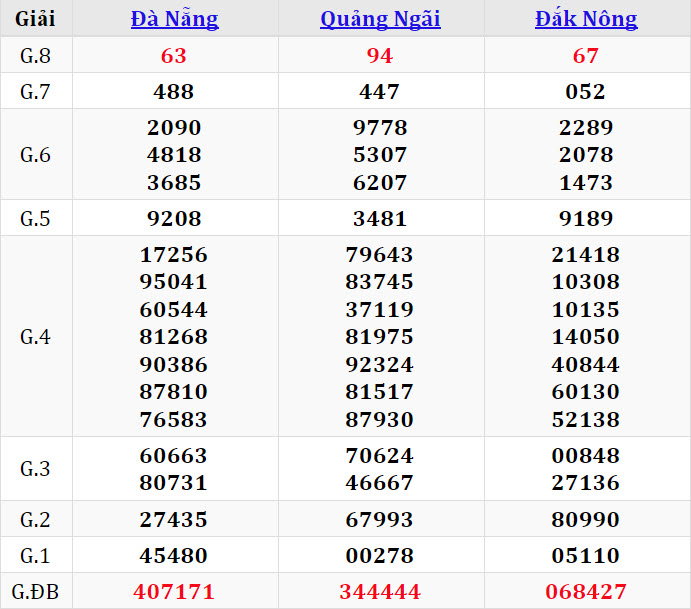
Task: Click G.4 number 60544
Action: click(x=174, y=310)
